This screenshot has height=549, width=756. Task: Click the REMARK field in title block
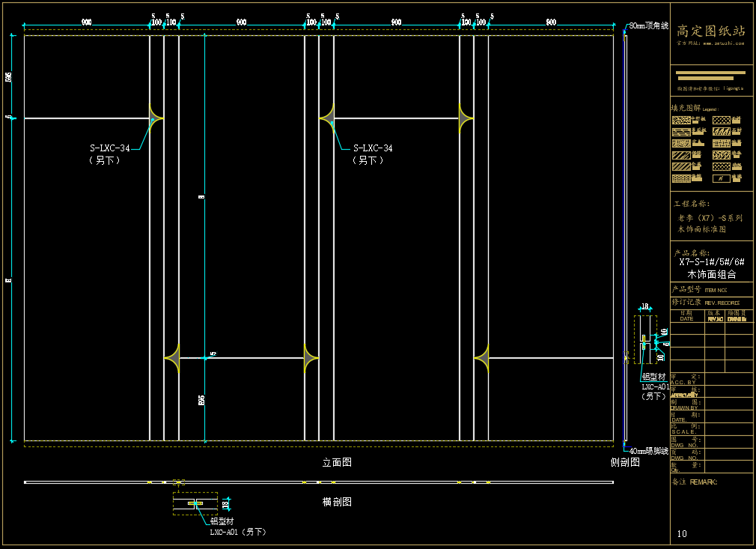704,482
